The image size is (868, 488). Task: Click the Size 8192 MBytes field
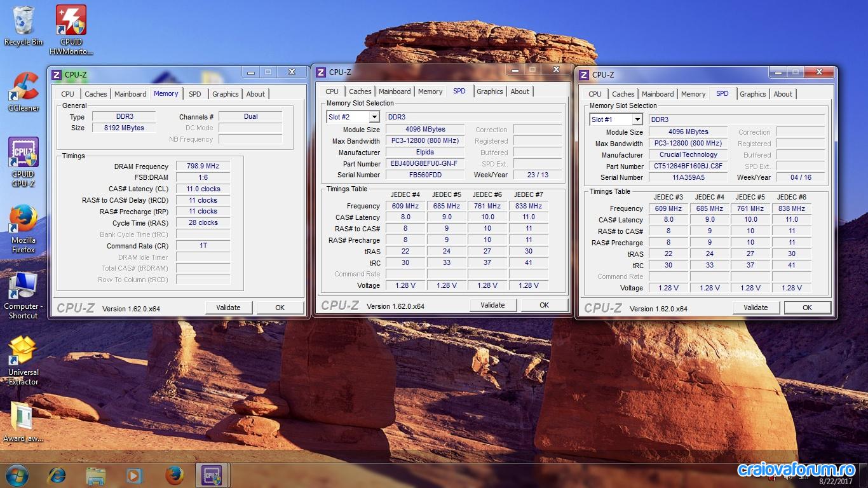(124, 128)
